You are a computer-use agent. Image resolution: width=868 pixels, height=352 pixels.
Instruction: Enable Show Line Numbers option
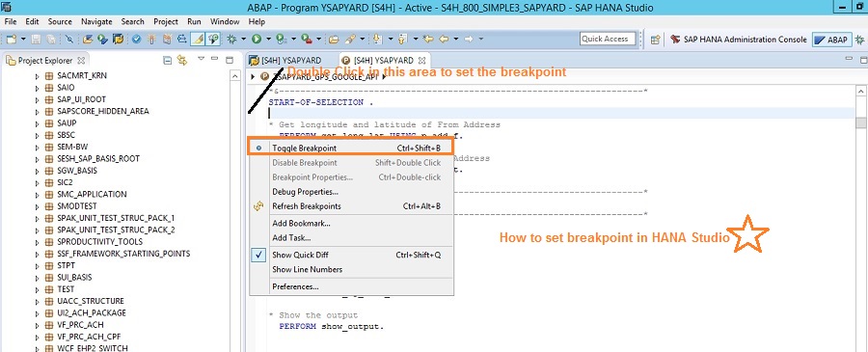tap(308, 269)
